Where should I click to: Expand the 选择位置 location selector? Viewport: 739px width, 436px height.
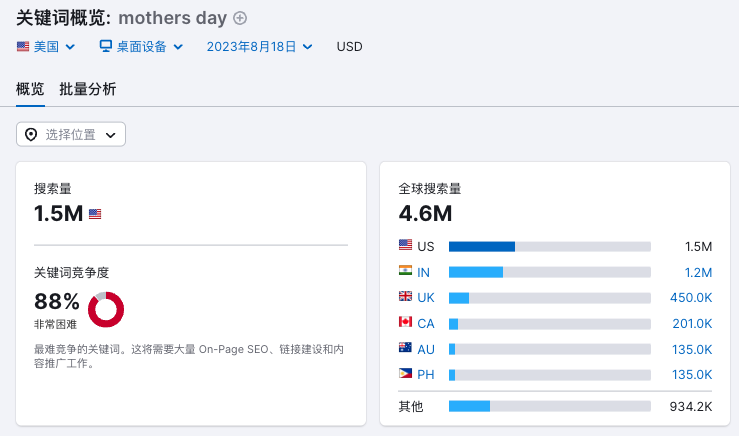tap(71, 134)
